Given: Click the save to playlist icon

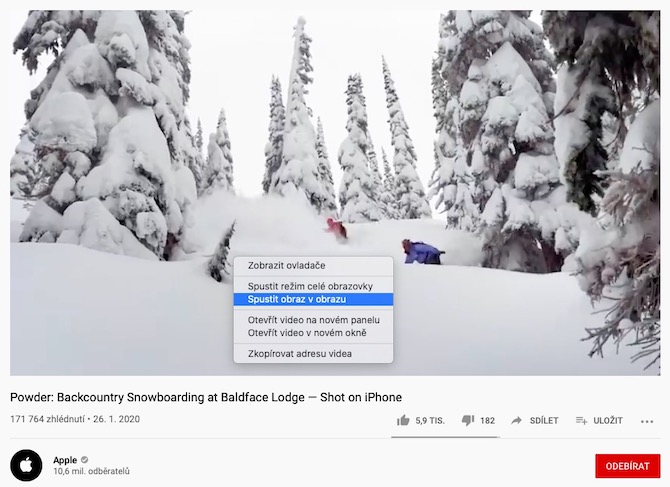Looking at the screenshot, I should click(x=581, y=420).
